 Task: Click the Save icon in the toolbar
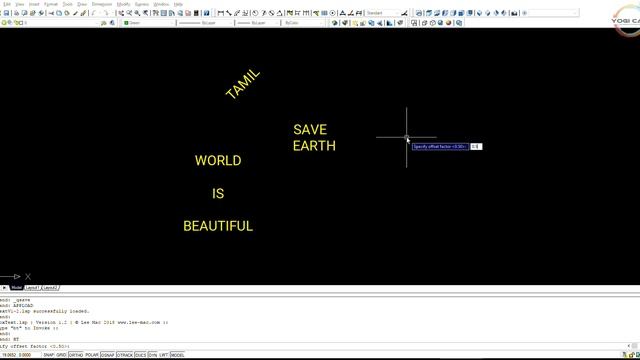7,13
